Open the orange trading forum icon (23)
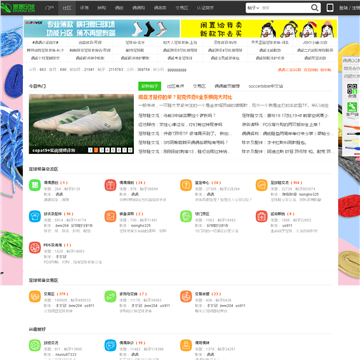The width and height of the screenshot is (360, 360). [x=186, y=296]
